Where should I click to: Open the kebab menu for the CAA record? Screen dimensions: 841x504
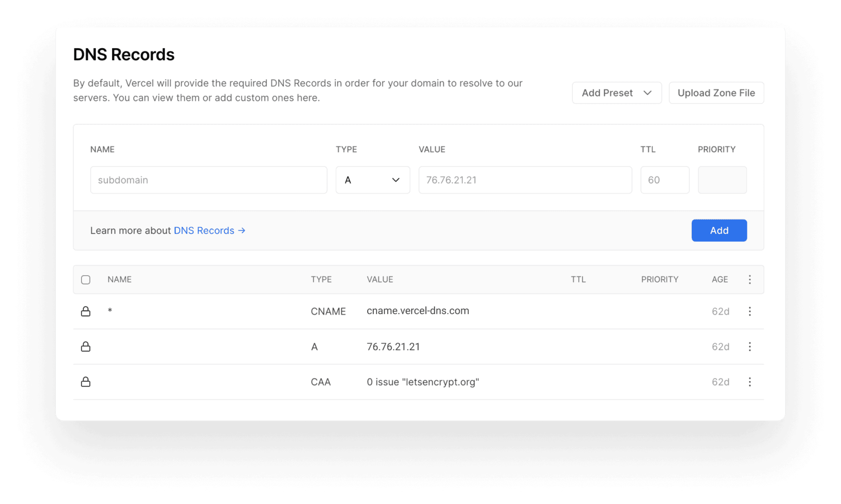pyautogui.click(x=750, y=382)
